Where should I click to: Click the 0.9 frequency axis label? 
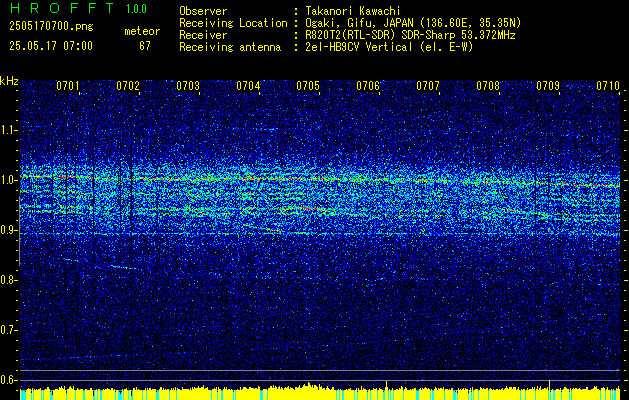8,230
